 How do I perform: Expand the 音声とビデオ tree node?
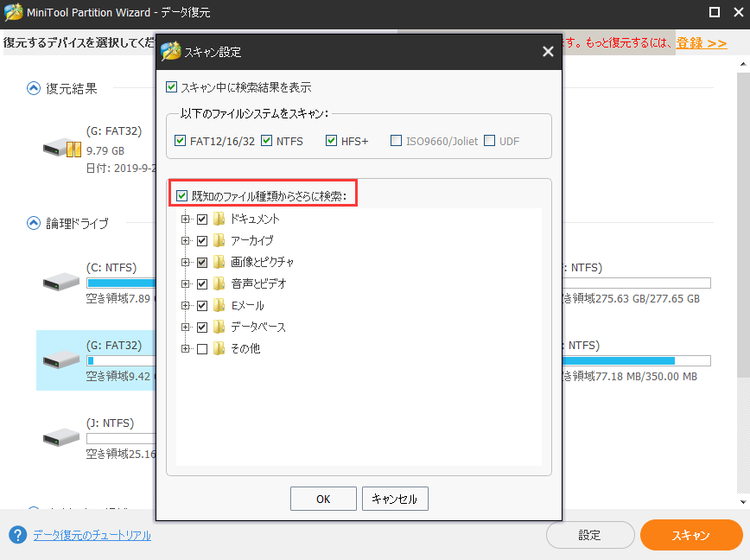(185, 283)
